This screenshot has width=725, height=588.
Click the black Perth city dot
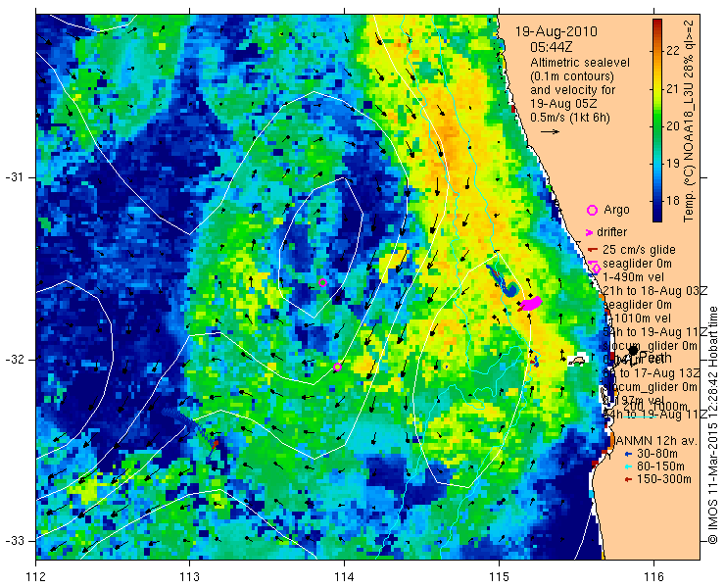coord(633,351)
